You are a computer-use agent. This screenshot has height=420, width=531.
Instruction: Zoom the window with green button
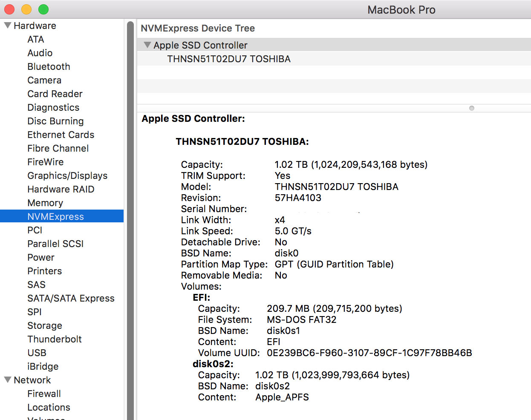(x=43, y=9)
